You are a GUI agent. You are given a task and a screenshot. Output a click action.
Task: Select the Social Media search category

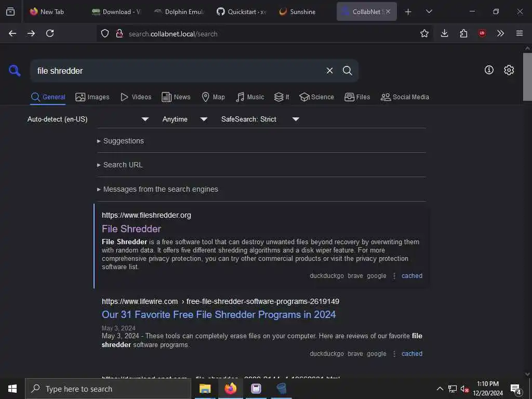click(405, 97)
